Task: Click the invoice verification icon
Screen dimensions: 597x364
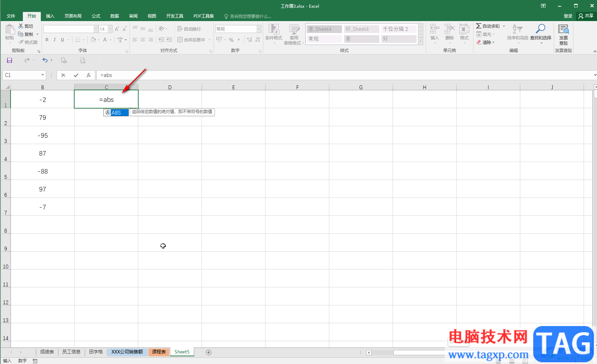Action: 564,30
